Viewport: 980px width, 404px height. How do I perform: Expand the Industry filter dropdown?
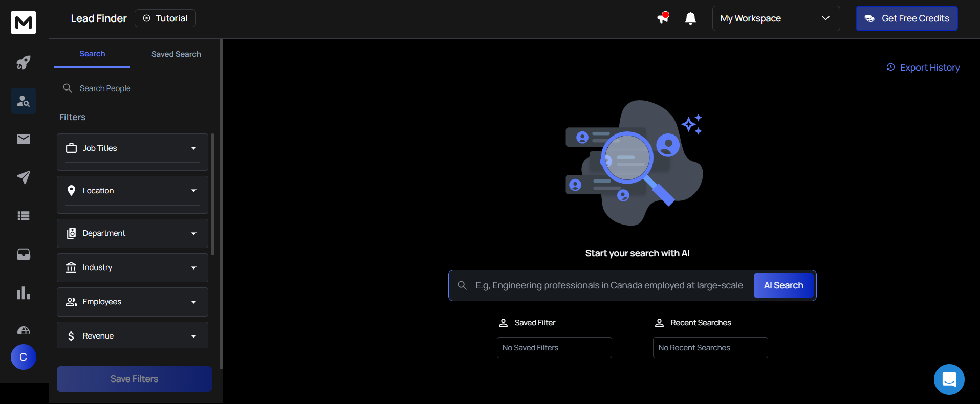194,267
